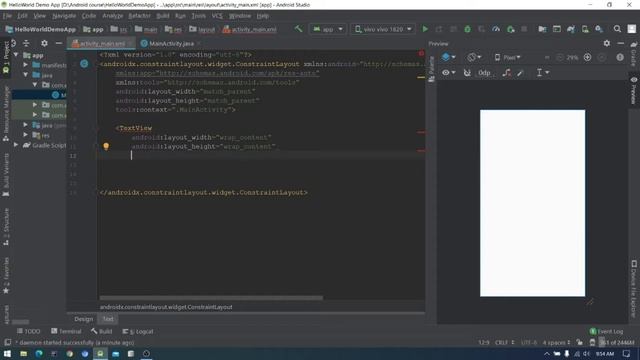Open the TODO tool window
640x360 pixels.
pyautogui.click(x=29, y=331)
